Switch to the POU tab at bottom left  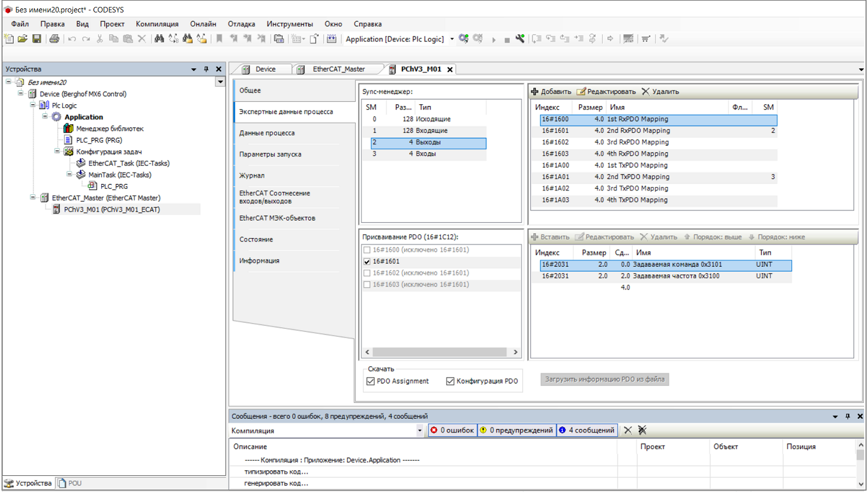70,483
